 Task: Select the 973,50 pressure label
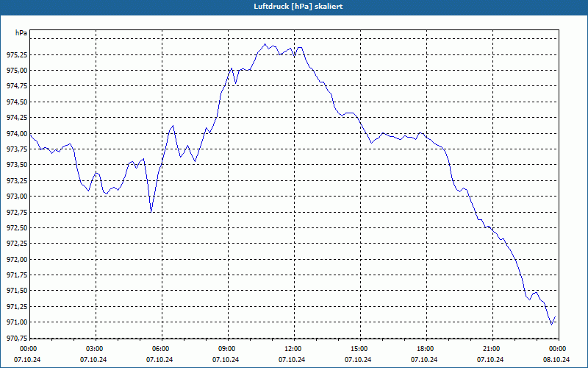(x=17, y=165)
